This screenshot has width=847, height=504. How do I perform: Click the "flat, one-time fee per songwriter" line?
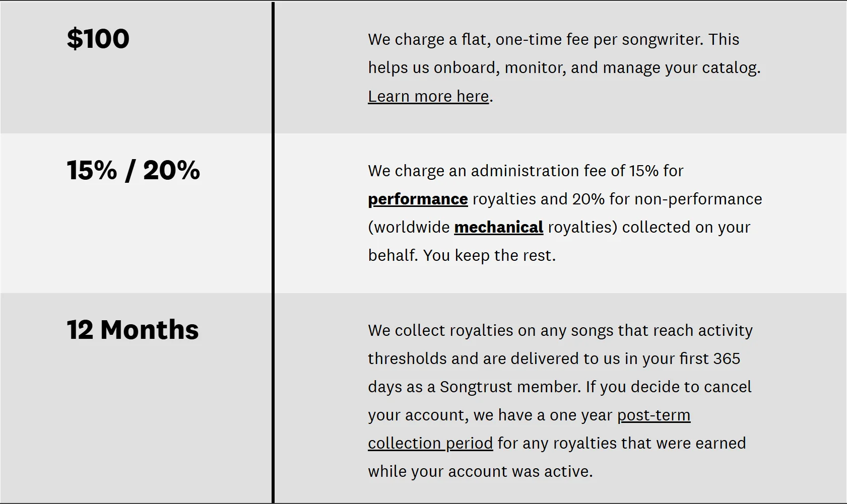(x=553, y=39)
